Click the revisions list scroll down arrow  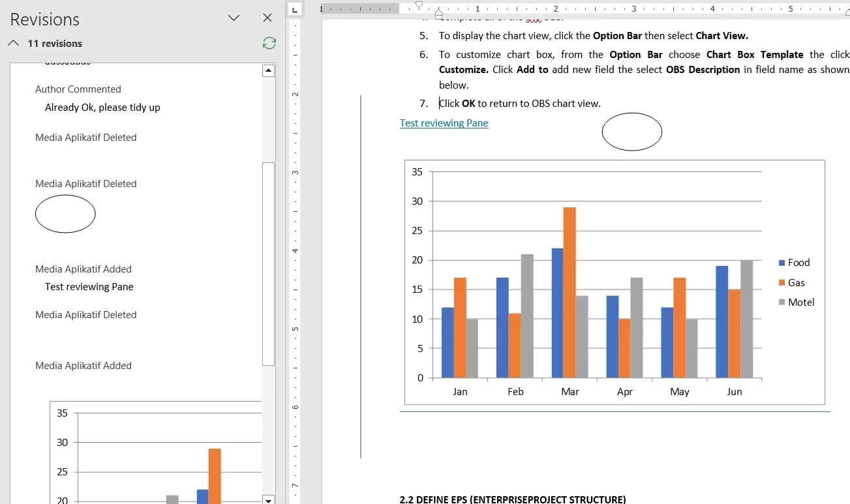(268, 499)
